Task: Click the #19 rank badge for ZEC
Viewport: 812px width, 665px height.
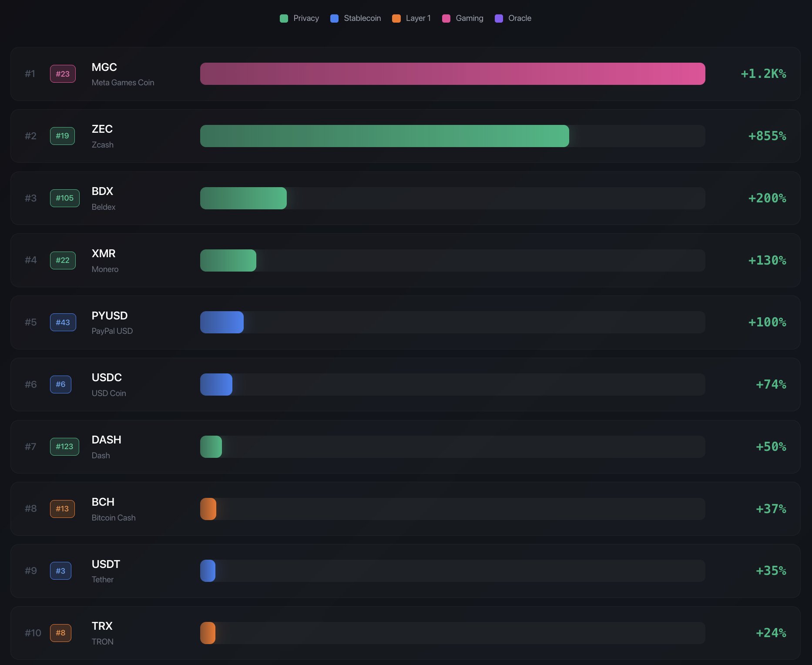Action: pyautogui.click(x=62, y=136)
